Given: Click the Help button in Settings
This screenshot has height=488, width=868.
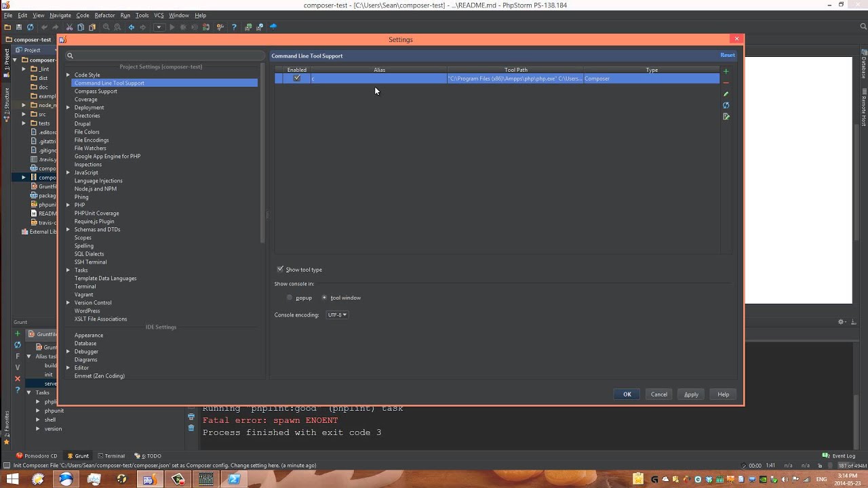Looking at the screenshot, I should pos(724,394).
